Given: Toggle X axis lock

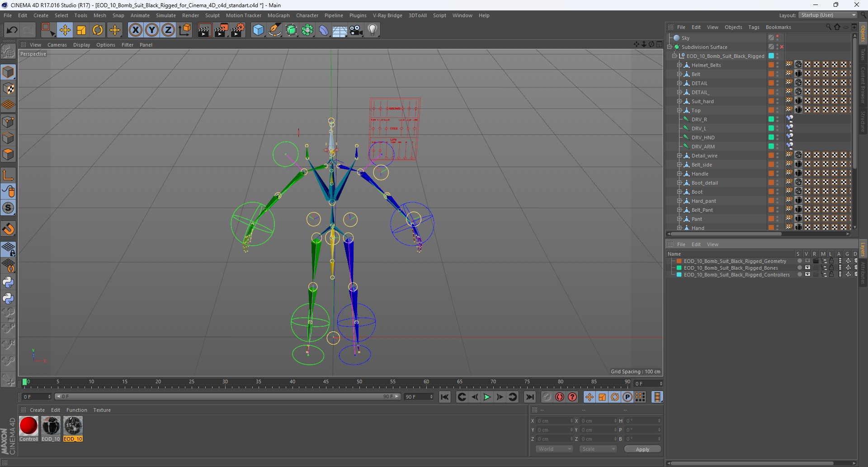Looking at the screenshot, I should 135,30.
